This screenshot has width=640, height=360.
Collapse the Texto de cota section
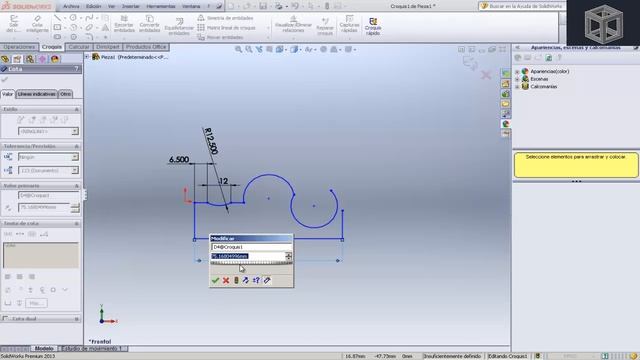coord(76,224)
